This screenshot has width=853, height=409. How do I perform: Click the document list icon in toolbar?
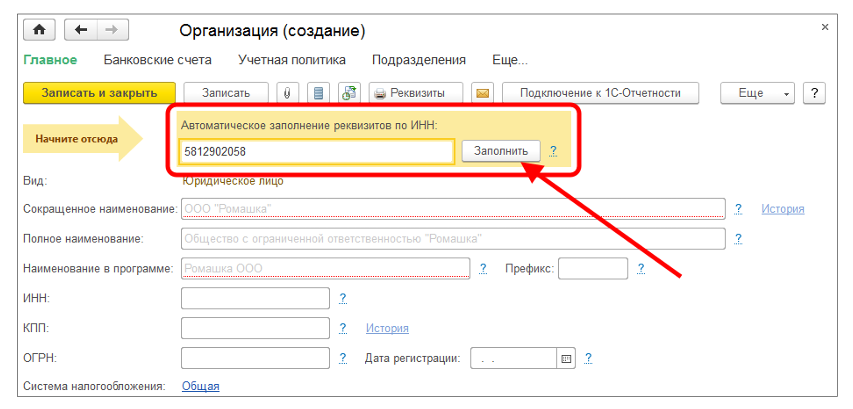point(319,93)
